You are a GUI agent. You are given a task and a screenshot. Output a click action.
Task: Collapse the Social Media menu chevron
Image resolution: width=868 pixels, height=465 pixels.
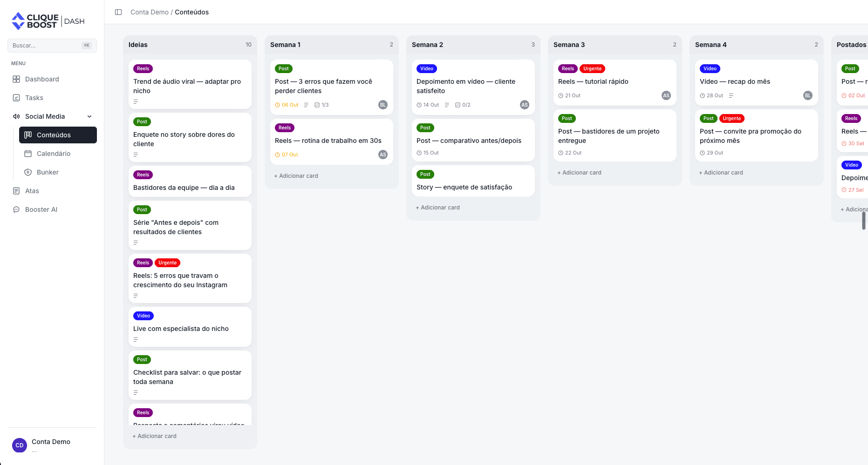pos(89,116)
